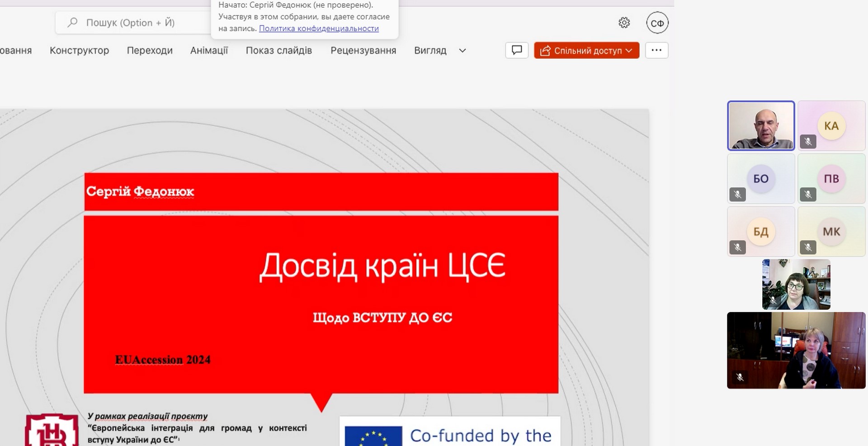Open the three-dots more options button
The height and width of the screenshot is (446, 868).
point(657,50)
